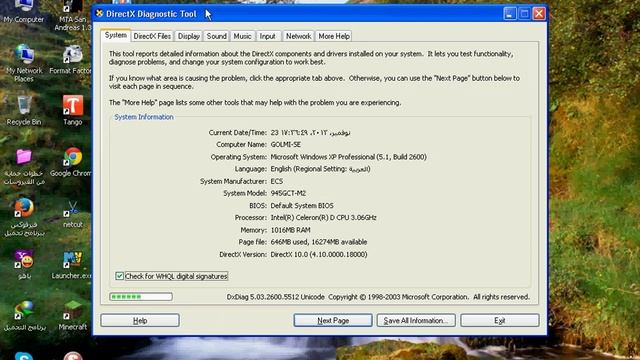Switch to the DirectX Files tab
The width and height of the screenshot is (640, 360).
(x=152, y=36)
